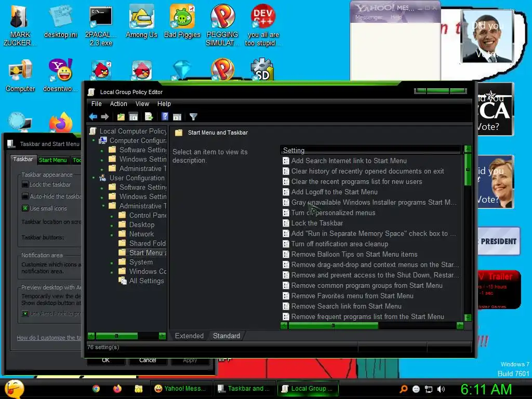Select the doesntwo Yahoo desktop icon

(60, 75)
